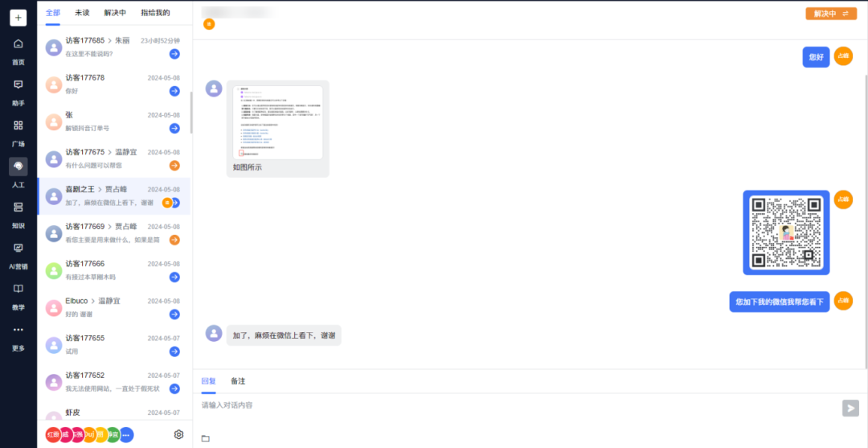Switch to the 解决中 tab

point(115,12)
